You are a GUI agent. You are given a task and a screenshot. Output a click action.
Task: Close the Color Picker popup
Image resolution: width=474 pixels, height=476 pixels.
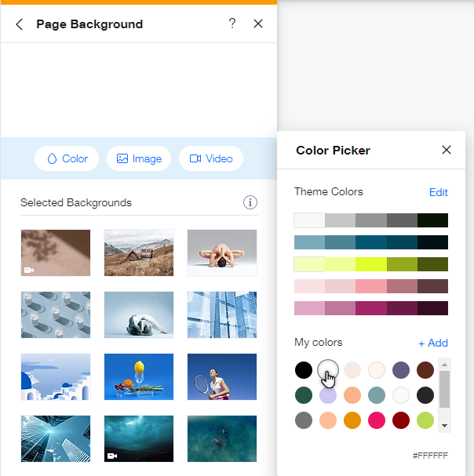pyautogui.click(x=447, y=150)
